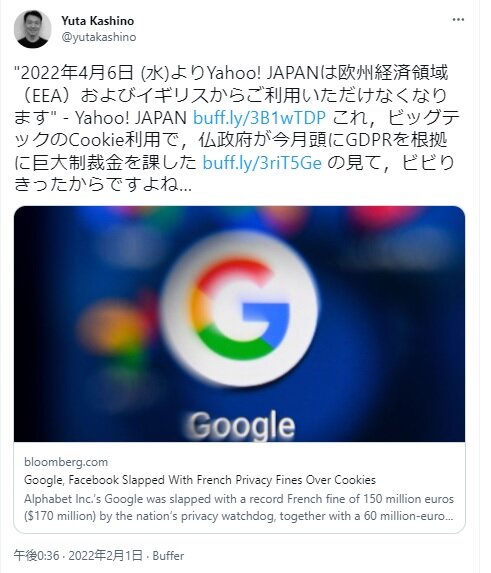Click the Google wordmark in the preview image
Image resolution: width=491 pixels, height=573 pixels.
pyautogui.click(x=241, y=425)
